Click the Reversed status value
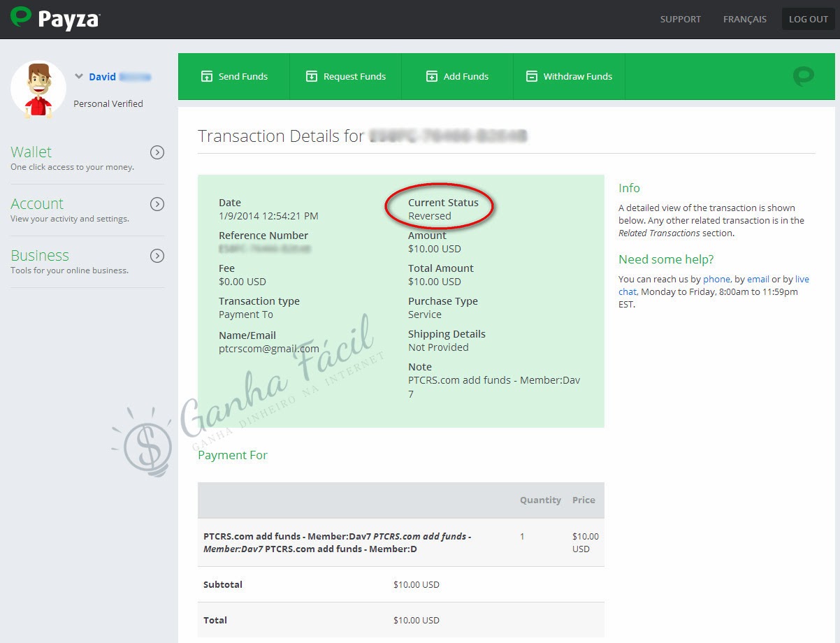The height and width of the screenshot is (643, 840). pos(430,216)
